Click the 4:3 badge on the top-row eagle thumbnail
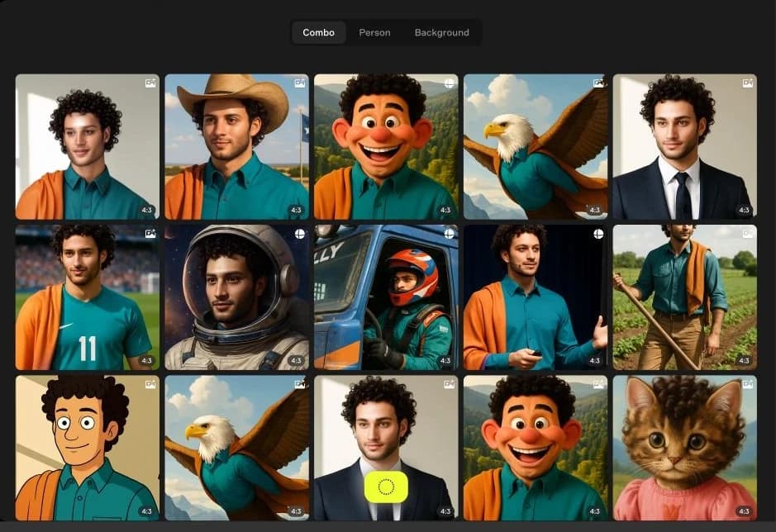Viewport: 776px width, 532px height. [595, 211]
